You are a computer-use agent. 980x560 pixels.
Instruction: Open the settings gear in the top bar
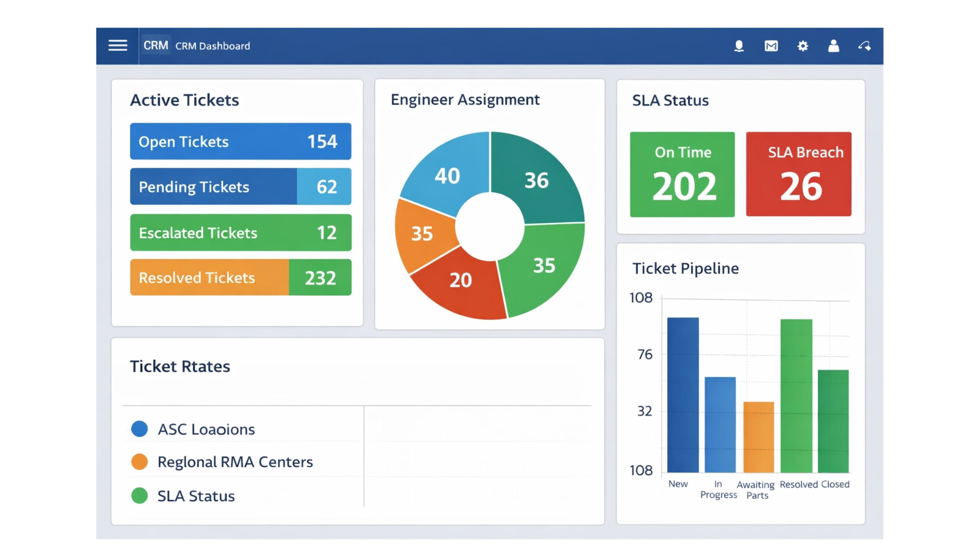[802, 46]
